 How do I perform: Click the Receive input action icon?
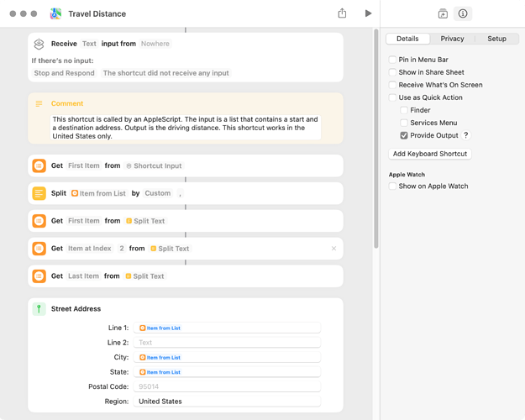point(39,44)
